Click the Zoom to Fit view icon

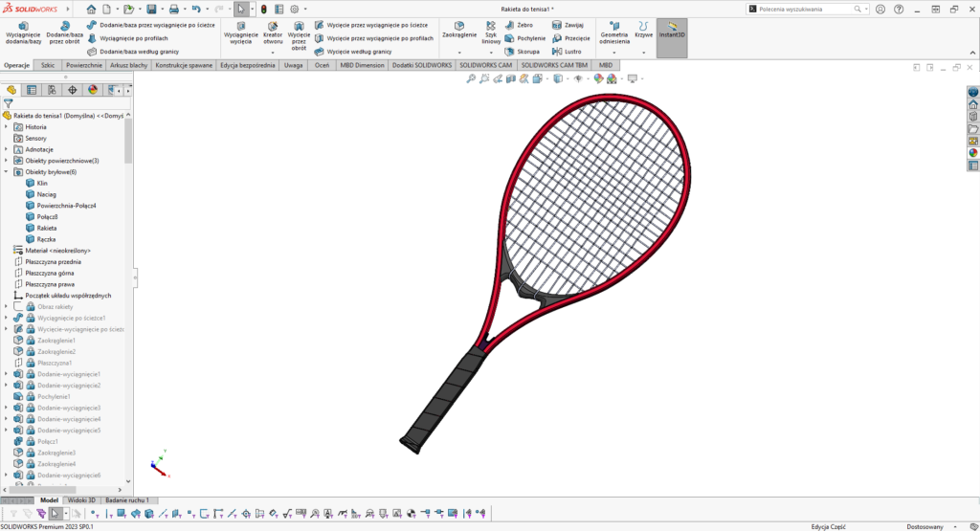tap(471, 78)
